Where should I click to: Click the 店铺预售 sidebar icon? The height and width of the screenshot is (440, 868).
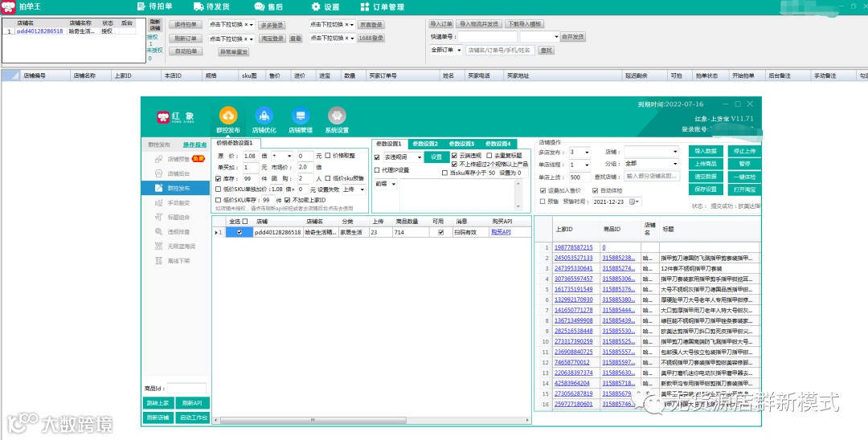click(159, 159)
